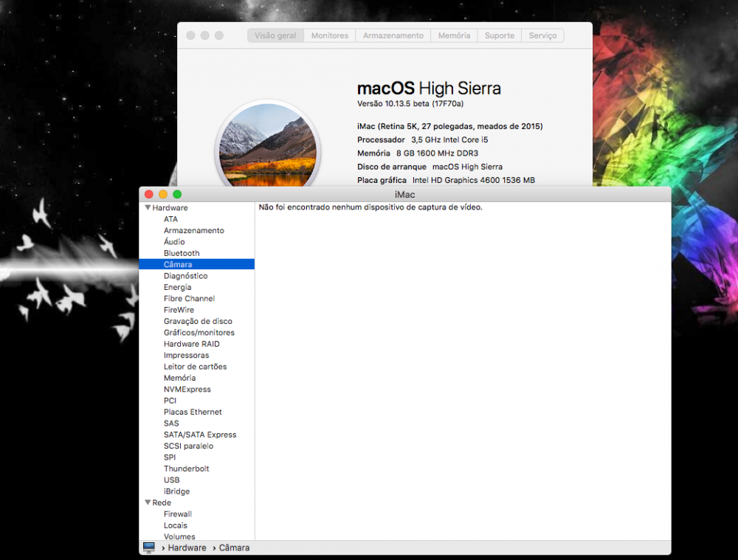Open the Armazenamento tab
The image size is (738, 560).
393,35
